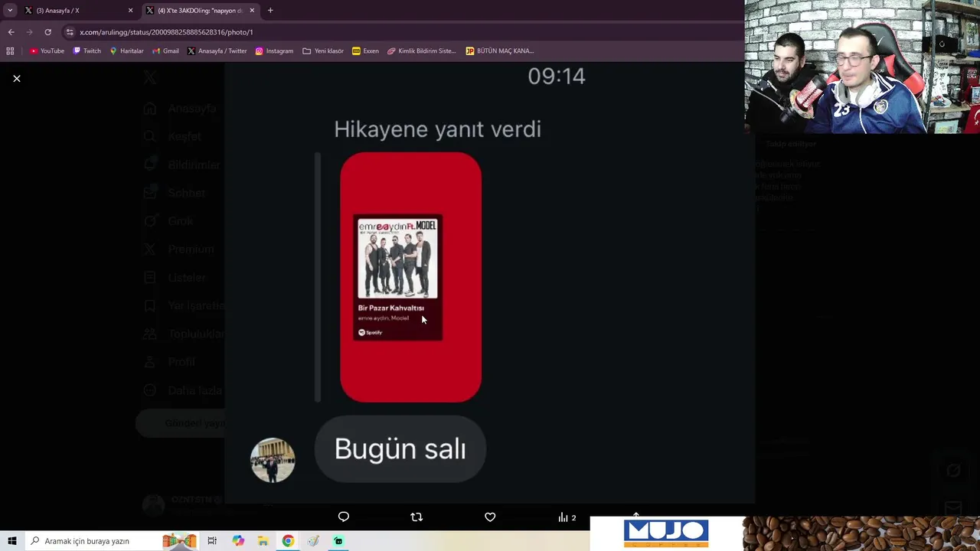The image size is (980, 551).
Task: Repost using the retweet arrows icon
Action: pyautogui.click(x=416, y=517)
